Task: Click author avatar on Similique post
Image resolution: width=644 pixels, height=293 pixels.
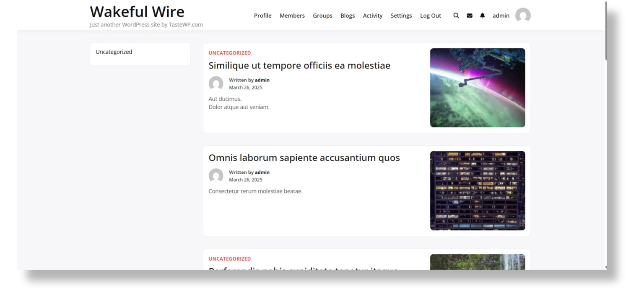Action: [x=216, y=84]
